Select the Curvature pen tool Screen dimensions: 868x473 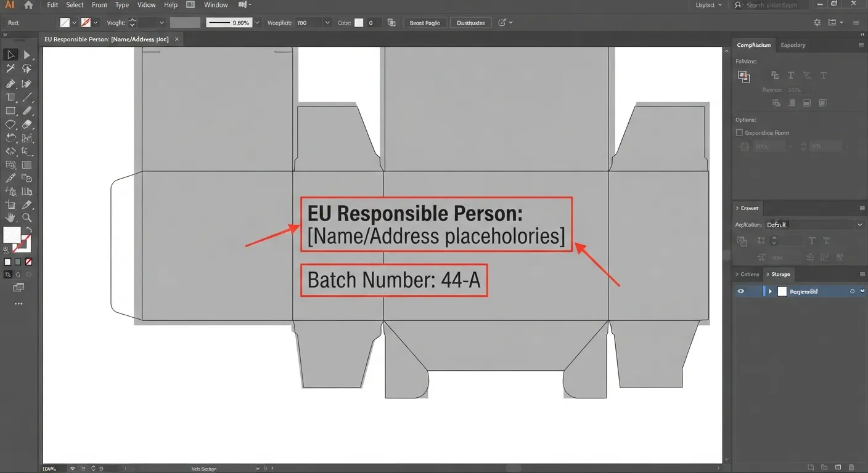click(x=27, y=84)
